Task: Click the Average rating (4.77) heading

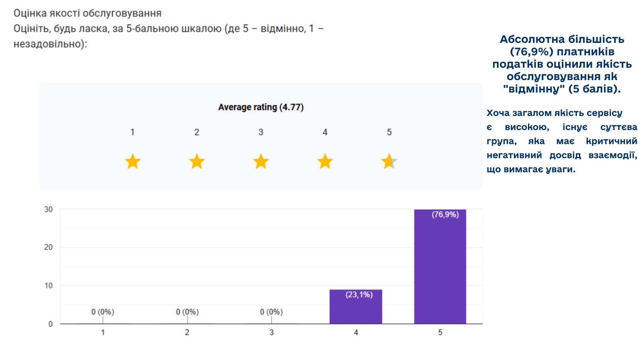Action: (261, 107)
